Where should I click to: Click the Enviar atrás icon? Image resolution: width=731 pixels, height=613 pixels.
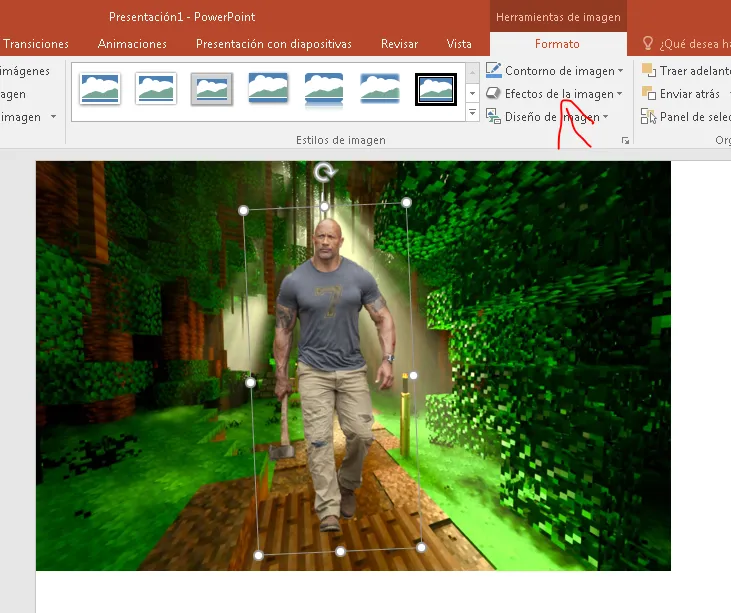648,93
